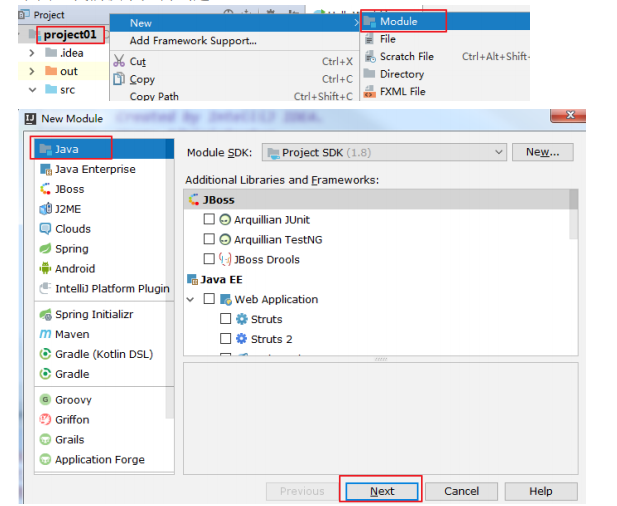Click the Arquillian TestNG icon
The image size is (617, 506).
pos(225,240)
